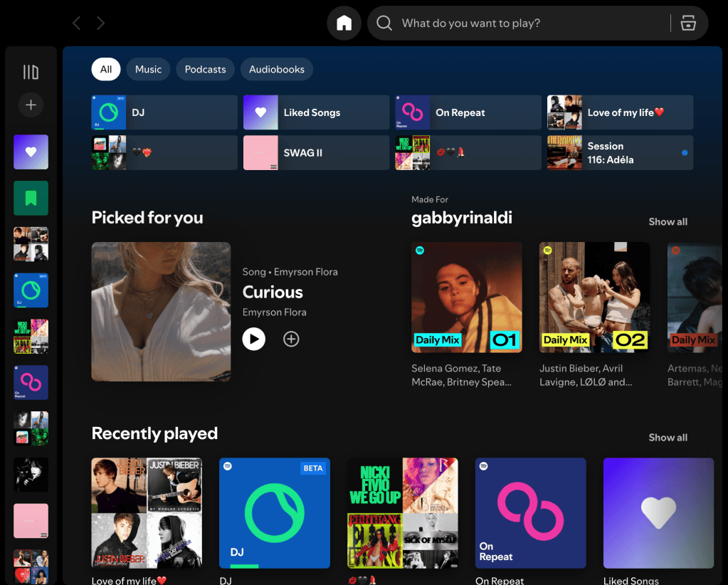Viewport: 728px width, 585px height.
Task: Expand Your Library sidebar icon
Action: pos(31,72)
